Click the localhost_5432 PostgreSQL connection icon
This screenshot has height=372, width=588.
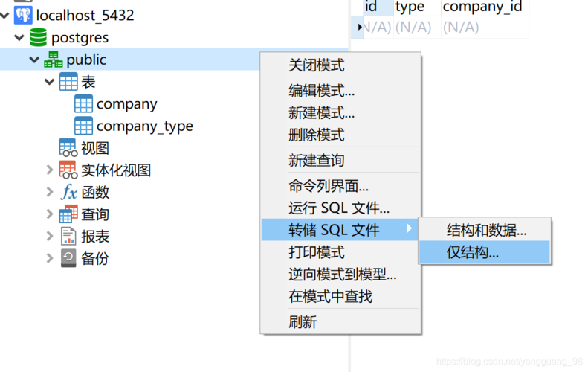coord(23,16)
